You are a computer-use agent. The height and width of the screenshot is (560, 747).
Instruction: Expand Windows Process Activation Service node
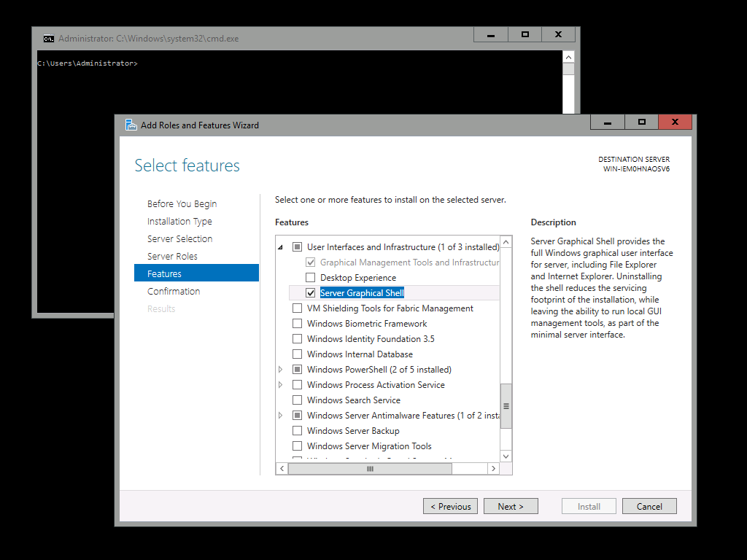[281, 385]
